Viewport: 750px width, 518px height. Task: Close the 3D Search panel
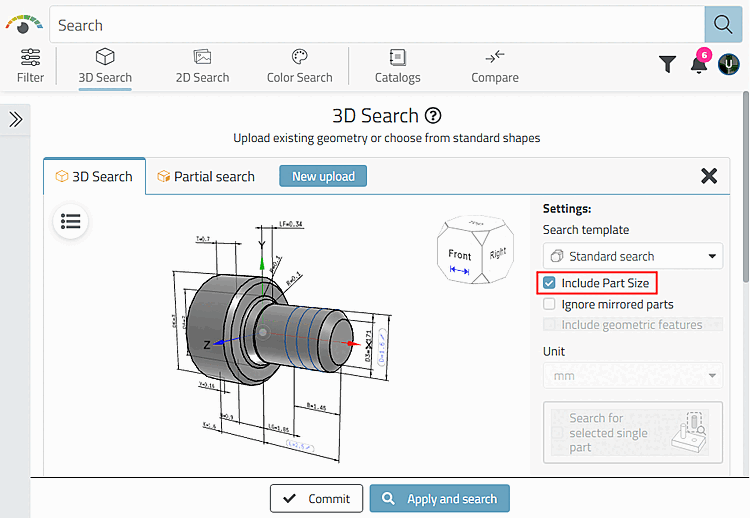[709, 176]
